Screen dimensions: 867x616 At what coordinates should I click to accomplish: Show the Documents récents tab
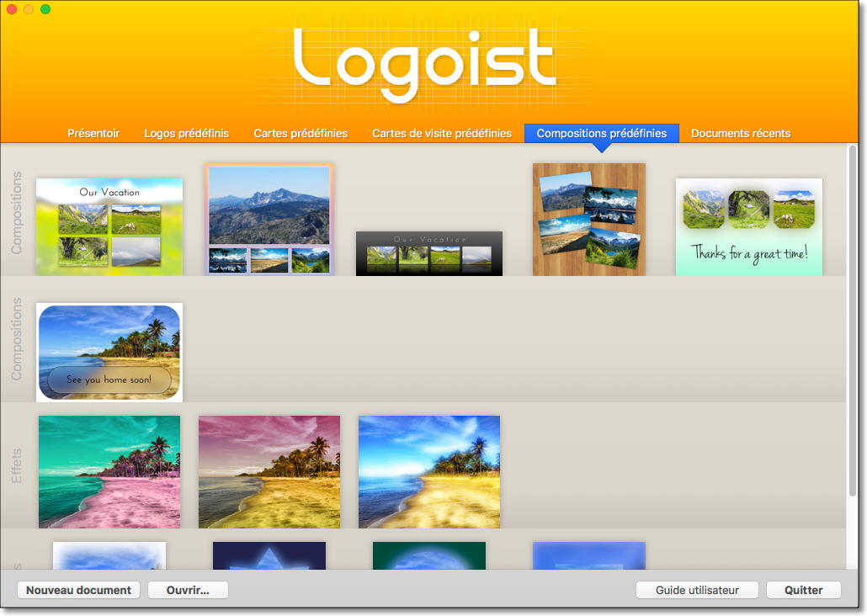tap(741, 133)
